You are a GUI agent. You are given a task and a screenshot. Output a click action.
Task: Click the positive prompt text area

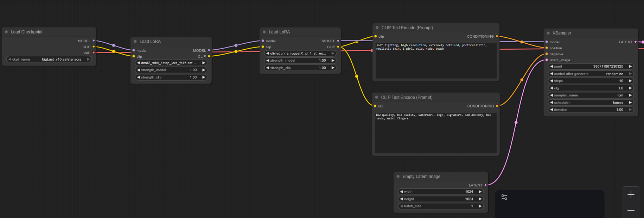click(x=436, y=61)
